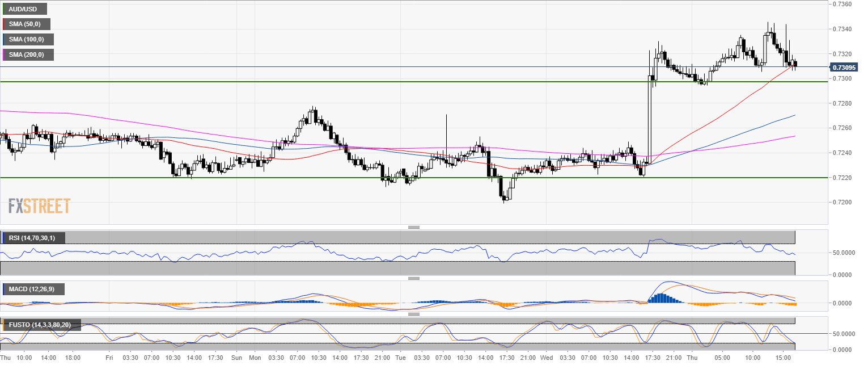Open the MACD (12,26,9) indicator label
This screenshot has height=365, width=868.
(x=33, y=290)
